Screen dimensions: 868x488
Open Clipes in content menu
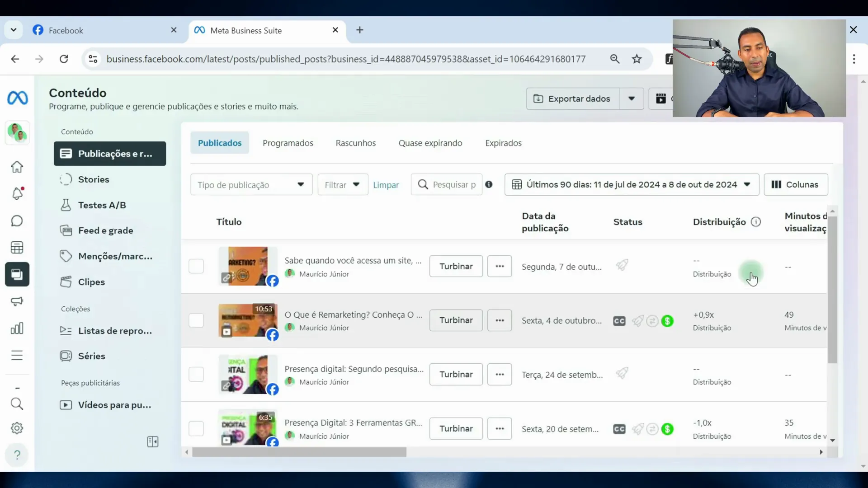[110, 282]
